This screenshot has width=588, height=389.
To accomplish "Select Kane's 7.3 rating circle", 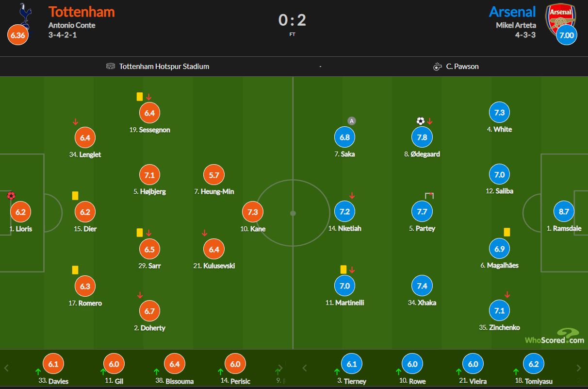I will pyautogui.click(x=252, y=212).
